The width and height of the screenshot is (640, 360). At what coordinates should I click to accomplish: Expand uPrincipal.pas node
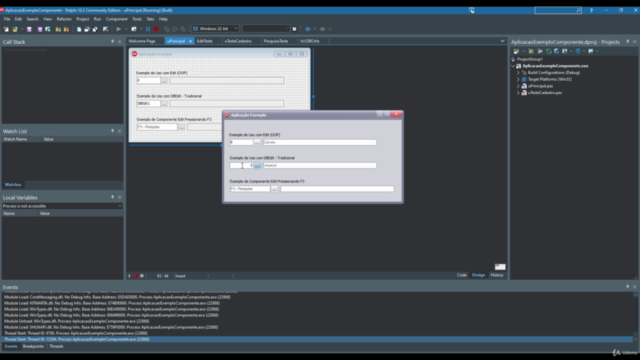pos(518,86)
